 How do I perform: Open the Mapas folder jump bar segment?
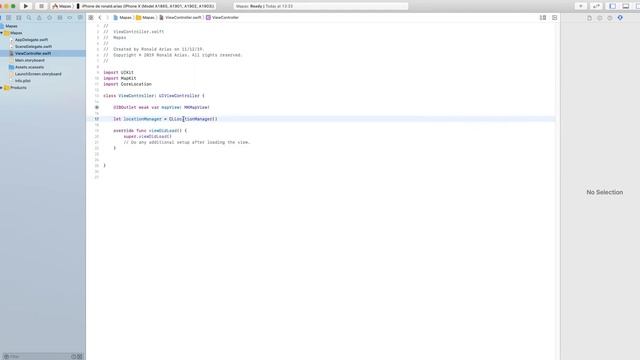tap(146, 18)
